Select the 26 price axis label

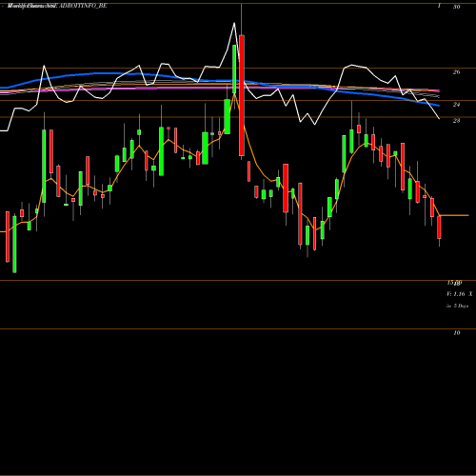(456, 72)
